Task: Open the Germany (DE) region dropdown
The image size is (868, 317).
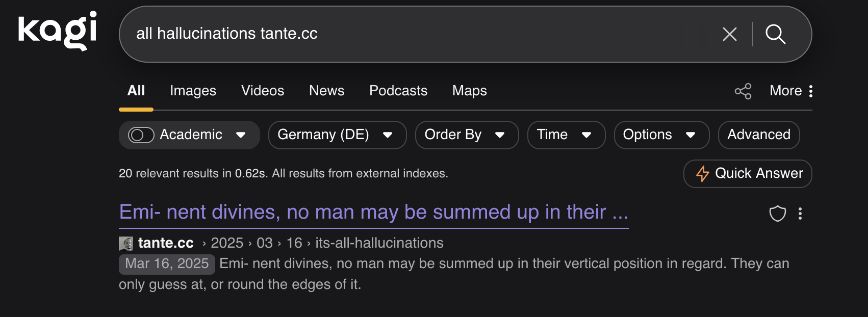Action: (x=337, y=135)
